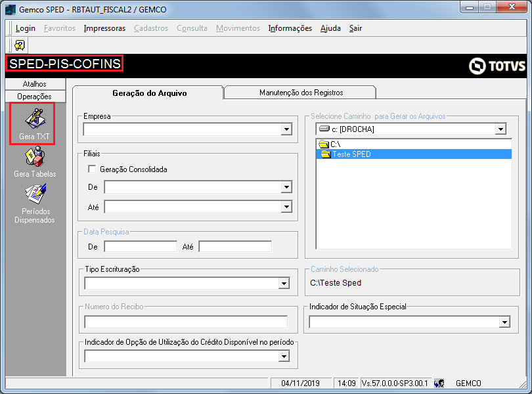532x394 pixels.
Task: Expand Indicador de Situação Especial dropdown
Action: click(504, 322)
